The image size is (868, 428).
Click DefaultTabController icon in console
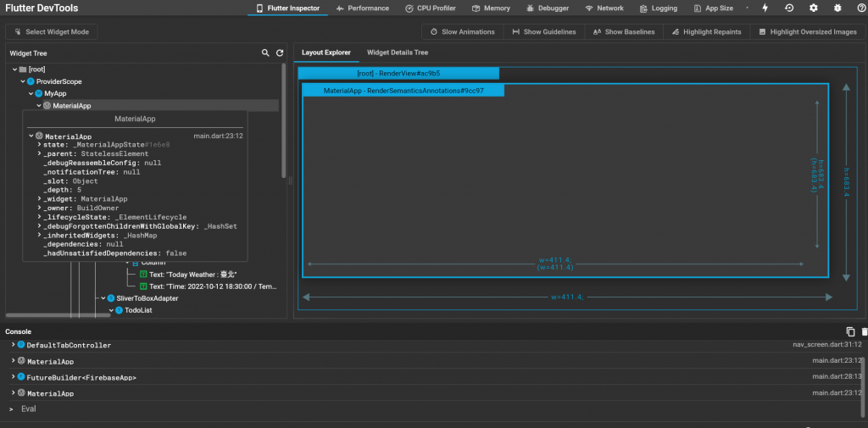click(x=21, y=344)
